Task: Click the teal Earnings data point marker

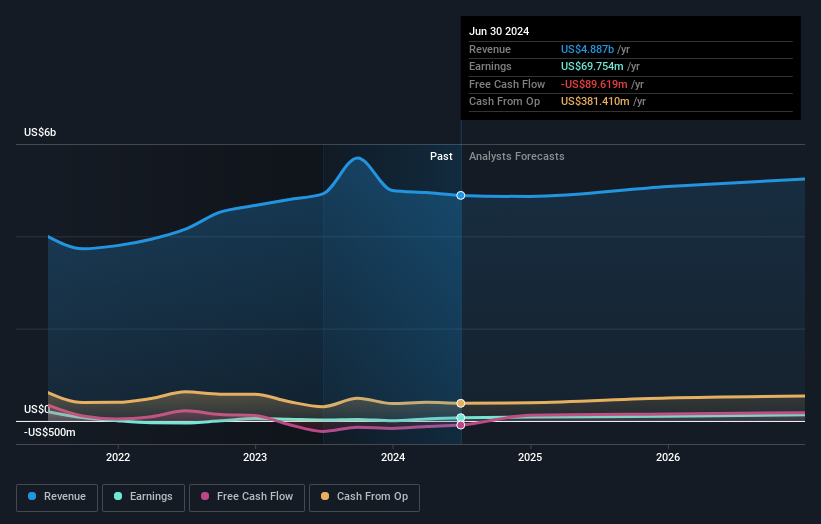Action: coord(461,418)
